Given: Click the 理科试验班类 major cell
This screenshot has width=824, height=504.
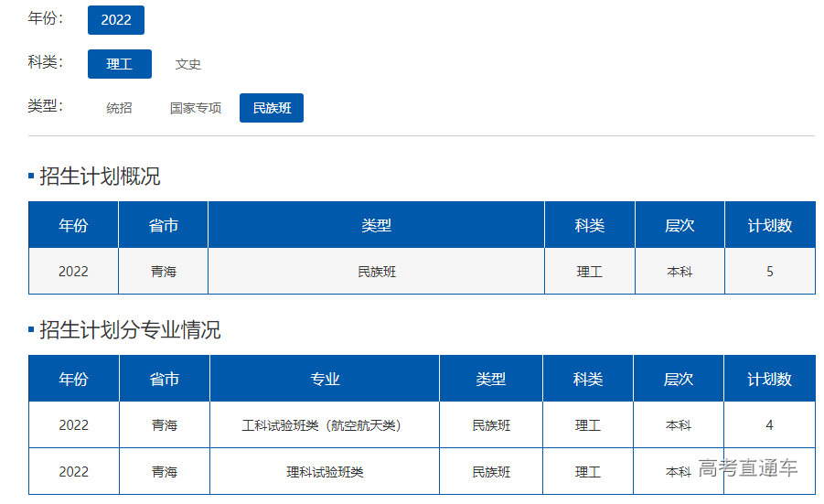Looking at the screenshot, I should (325, 472).
